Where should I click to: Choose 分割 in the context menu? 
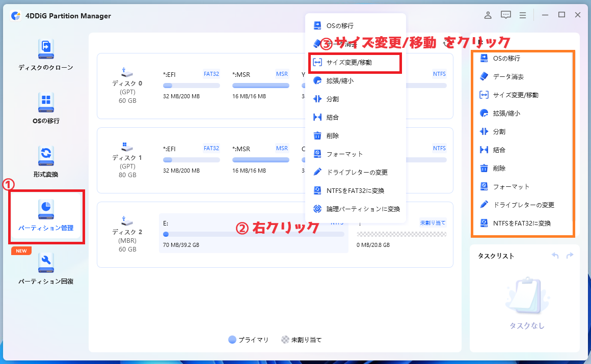coord(356,99)
